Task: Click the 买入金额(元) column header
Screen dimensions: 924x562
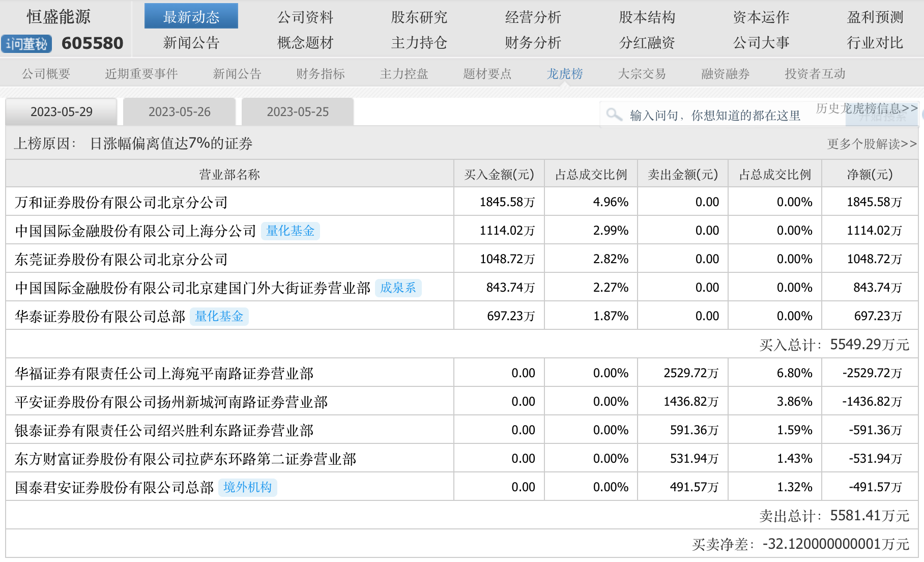Action: coord(499,175)
